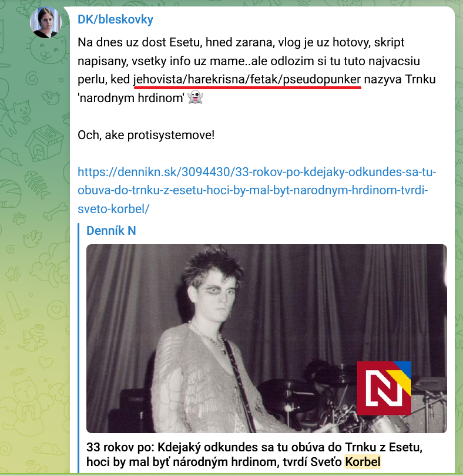463x476 pixels.
Task: Click the sveto-korbel/ ending of the URL
Action: pos(113,209)
